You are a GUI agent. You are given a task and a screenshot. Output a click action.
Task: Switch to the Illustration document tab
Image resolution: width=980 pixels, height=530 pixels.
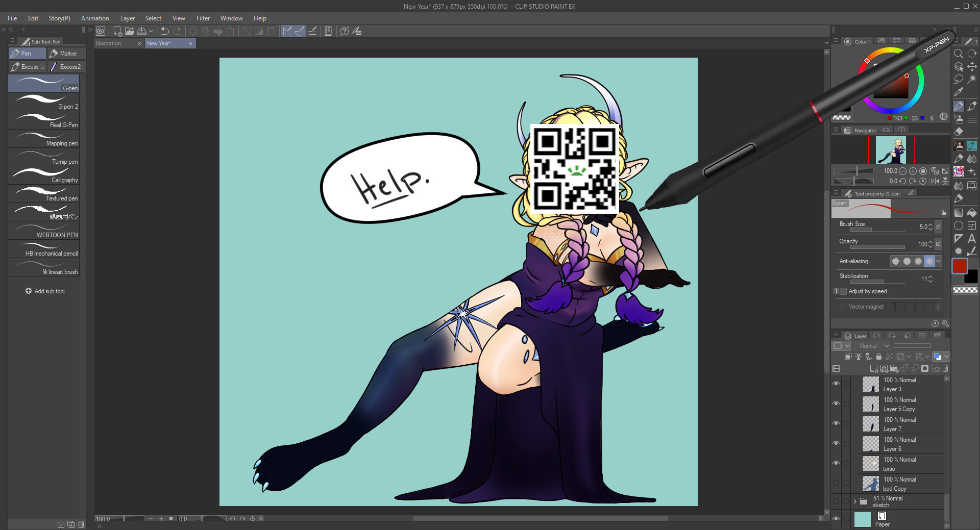tap(109, 43)
